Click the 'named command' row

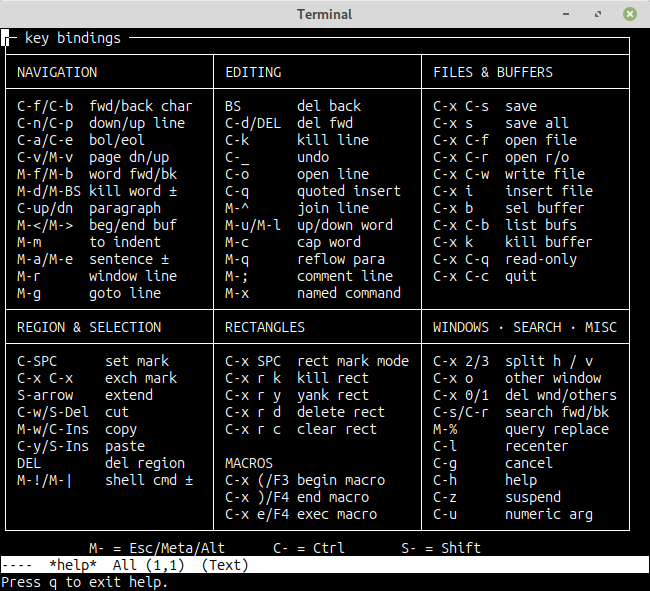[x=313, y=293]
